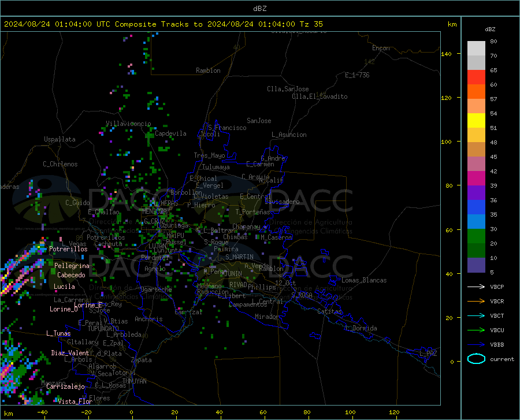
Task: Click the white VBCP arrow legend icon
Action: pyautogui.click(x=476, y=287)
